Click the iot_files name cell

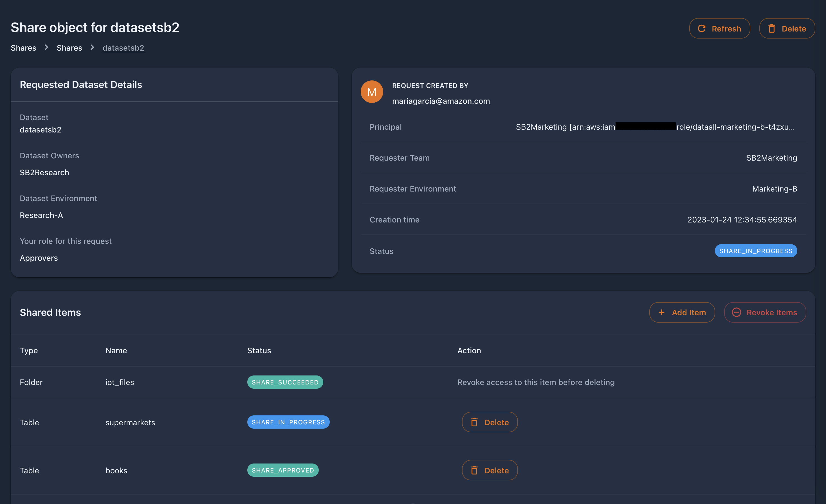[120, 382]
